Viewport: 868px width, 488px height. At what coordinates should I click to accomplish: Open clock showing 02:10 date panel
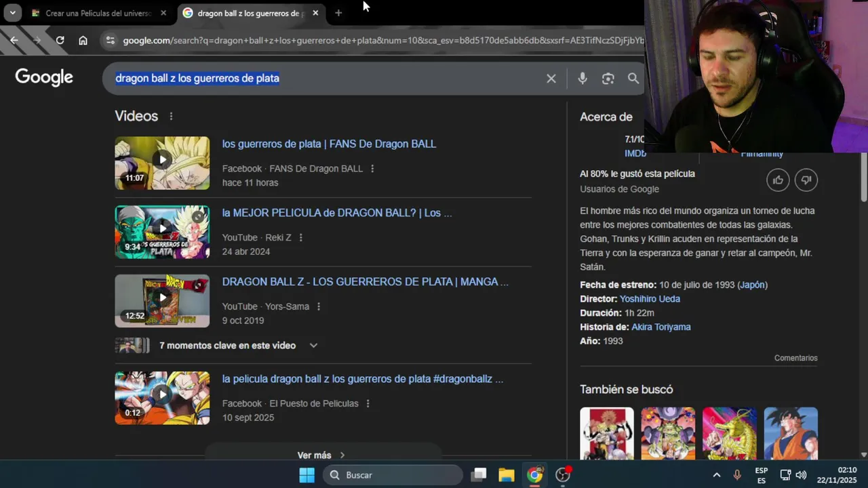tap(837, 475)
